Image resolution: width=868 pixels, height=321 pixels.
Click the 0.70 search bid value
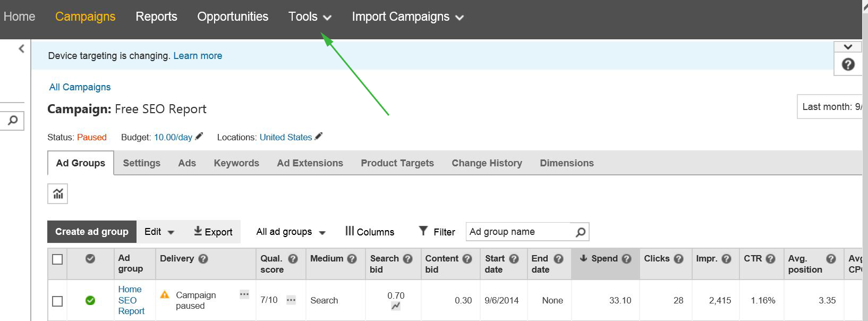coord(396,295)
